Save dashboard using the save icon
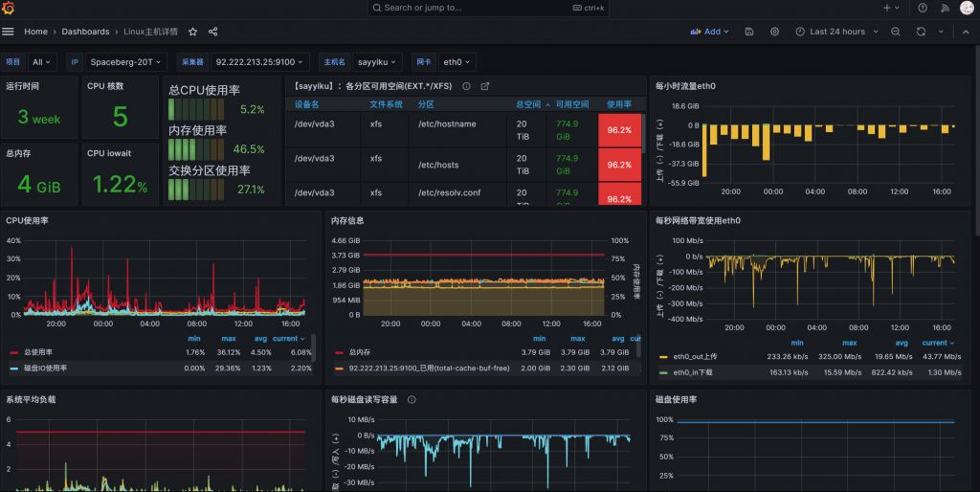Image resolution: width=980 pixels, height=492 pixels. click(x=748, y=32)
